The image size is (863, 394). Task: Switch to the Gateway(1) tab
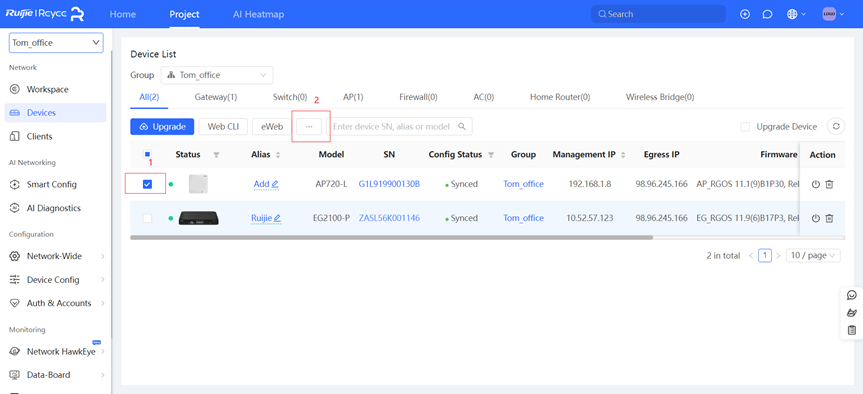[x=216, y=97]
